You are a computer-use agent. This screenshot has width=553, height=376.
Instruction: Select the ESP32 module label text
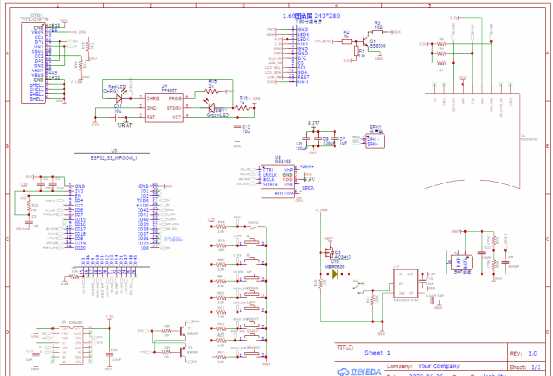[114, 158]
